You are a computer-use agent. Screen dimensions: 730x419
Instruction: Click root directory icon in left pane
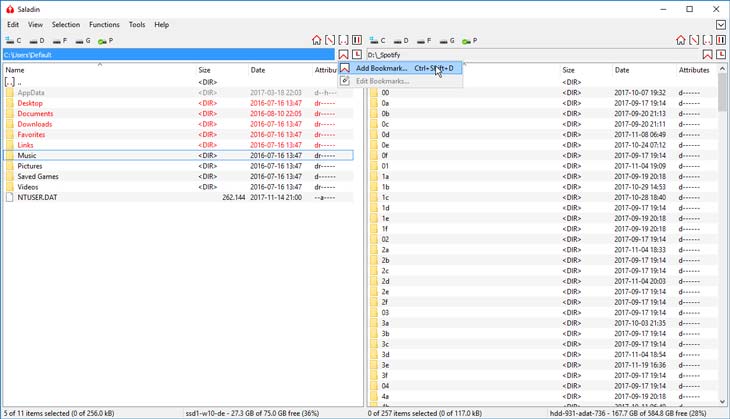click(x=330, y=40)
